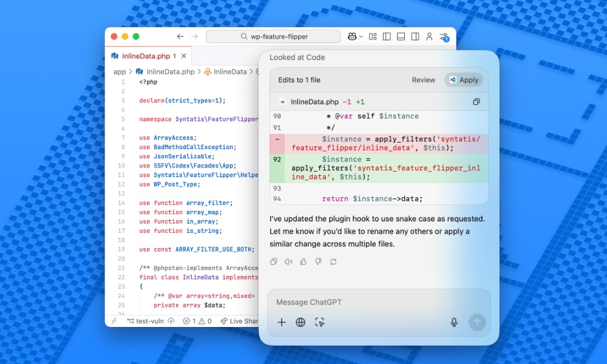Click the 'private array $data;' line
The width and height of the screenshot is (607, 364).
189,305
